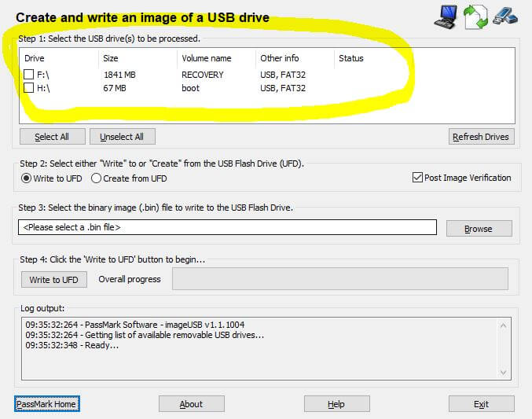Viewport: 532px width, 419px height.
Task: Click the Volume name column header
Action: [x=207, y=58]
